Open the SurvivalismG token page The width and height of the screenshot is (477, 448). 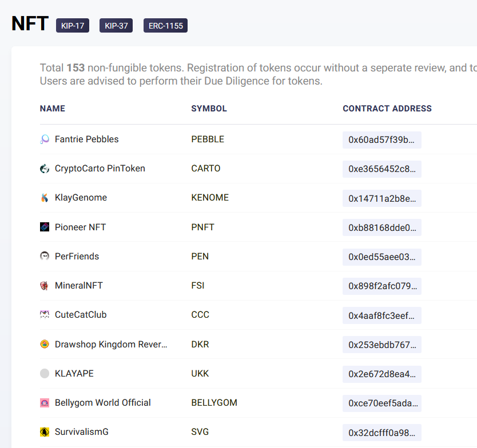(82, 432)
